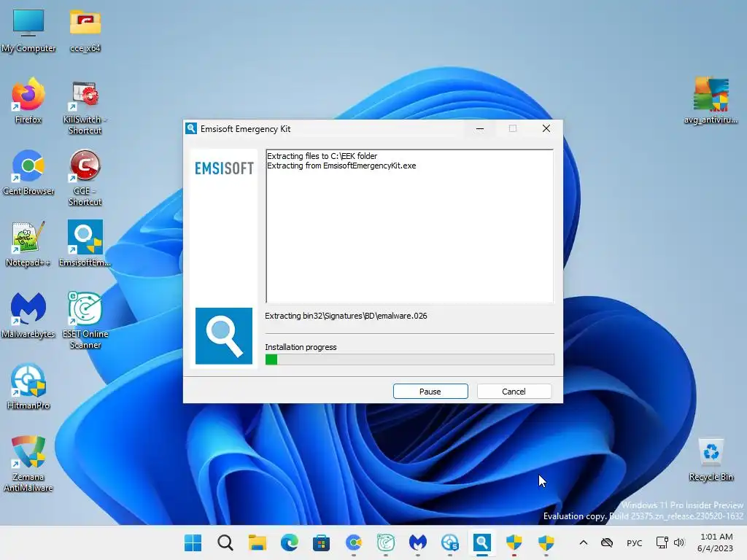Viewport: 747px width, 560px height.
Task: Click the Emsisoft Emergency Kit title bar icon
Action: pyautogui.click(x=191, y=128)
